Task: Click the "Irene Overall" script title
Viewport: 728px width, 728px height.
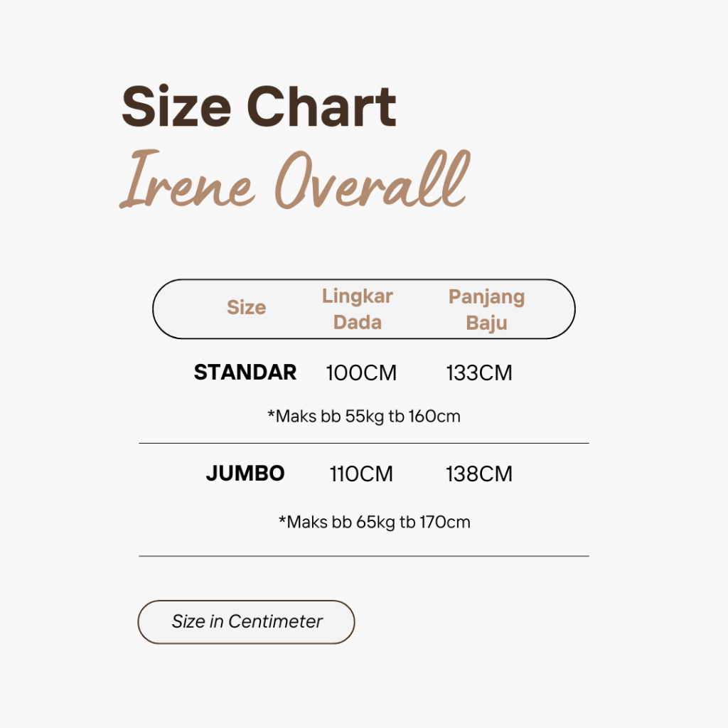Action: (x=294, y=179)
